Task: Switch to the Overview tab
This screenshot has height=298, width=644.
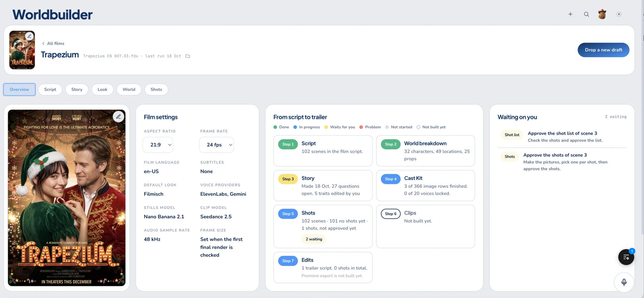Action: pyautogui.click(x=19, y=90)
